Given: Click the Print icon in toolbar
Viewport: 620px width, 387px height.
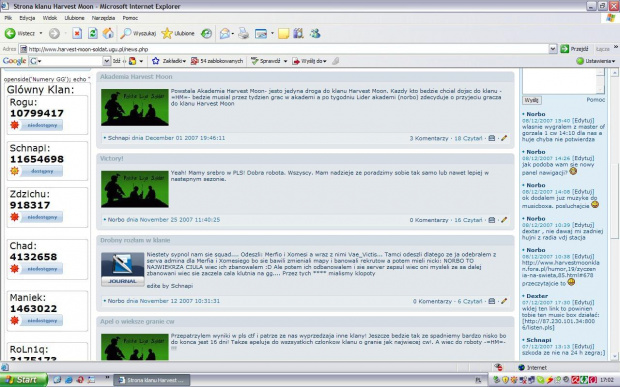Looking at the screenshot, I should point(244,34).
